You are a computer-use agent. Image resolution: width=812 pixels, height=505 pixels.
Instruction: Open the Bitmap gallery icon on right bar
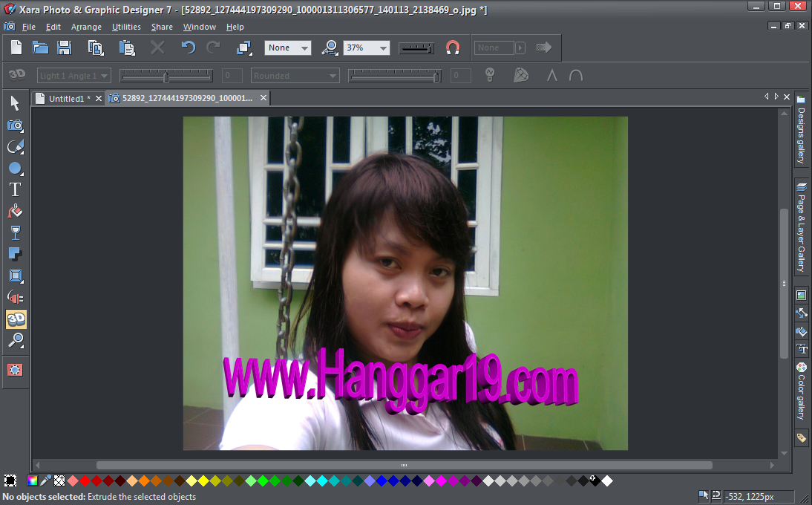tap(801, 296)
